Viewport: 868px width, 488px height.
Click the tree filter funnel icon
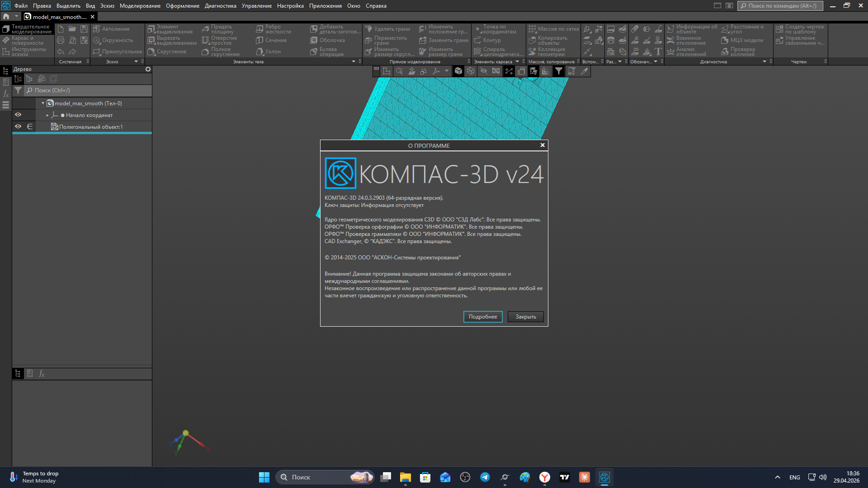[x=18, y=90]
